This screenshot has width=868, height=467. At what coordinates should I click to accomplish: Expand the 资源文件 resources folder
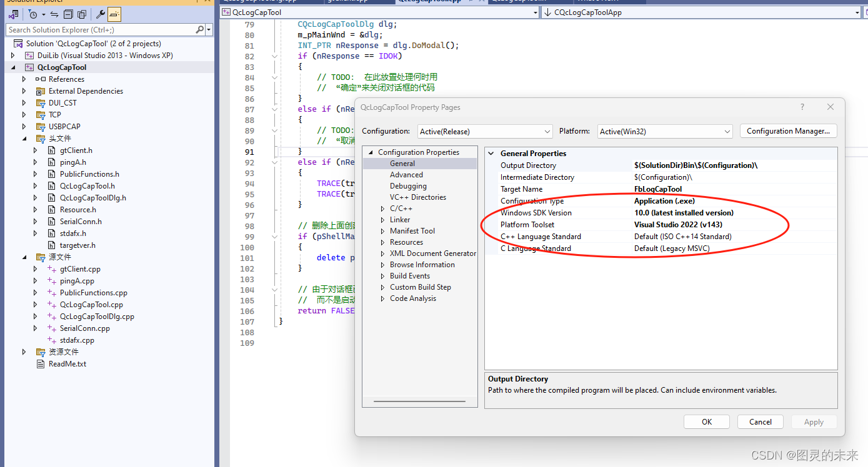click(x=24, y=352)
